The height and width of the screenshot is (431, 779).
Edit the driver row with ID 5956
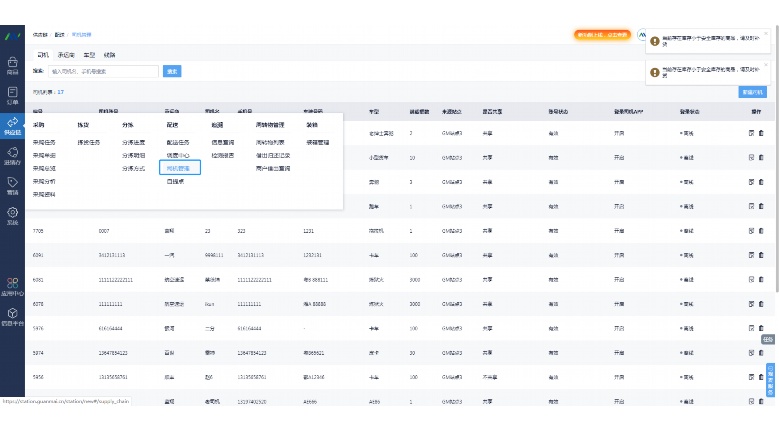click(x=751, y=377)
